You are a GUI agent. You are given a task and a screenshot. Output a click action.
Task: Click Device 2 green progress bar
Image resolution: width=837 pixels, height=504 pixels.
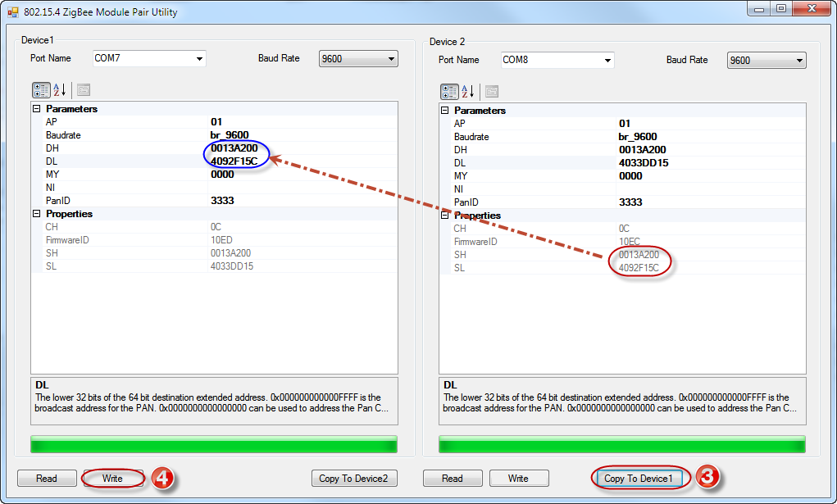coord(622,444)
